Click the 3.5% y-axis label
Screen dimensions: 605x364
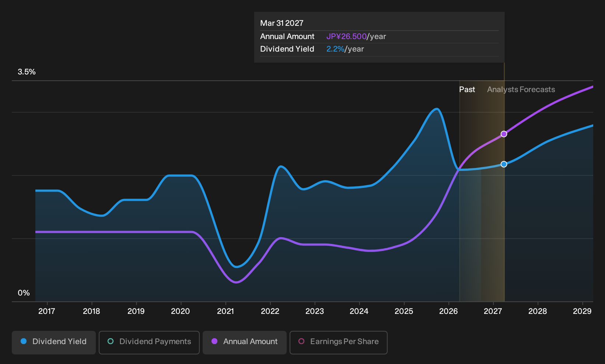point(27,72)
